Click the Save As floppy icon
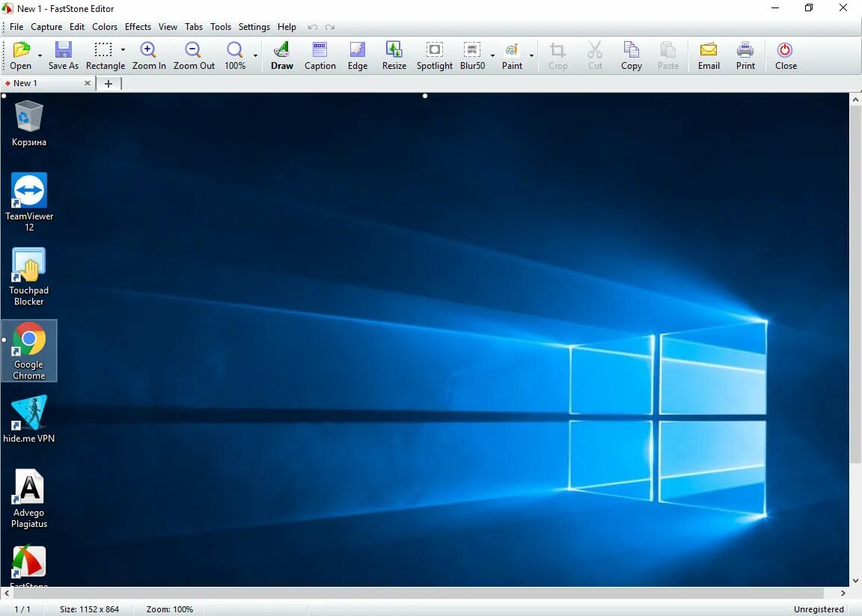 63,55
